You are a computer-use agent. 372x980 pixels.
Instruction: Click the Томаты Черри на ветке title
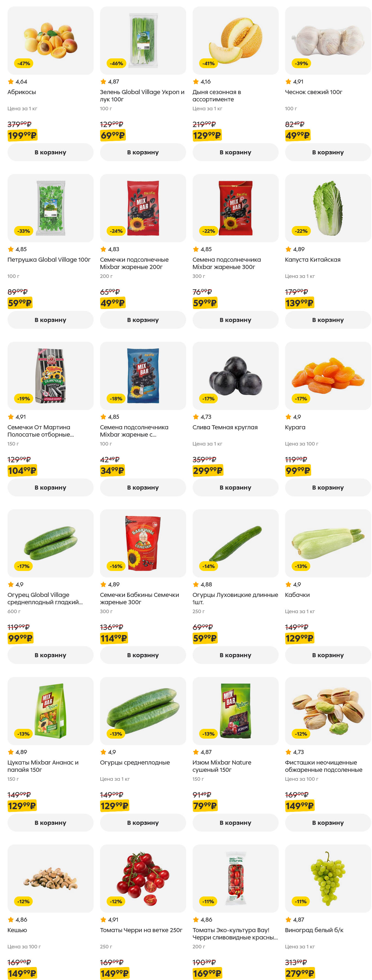[141, 930]
